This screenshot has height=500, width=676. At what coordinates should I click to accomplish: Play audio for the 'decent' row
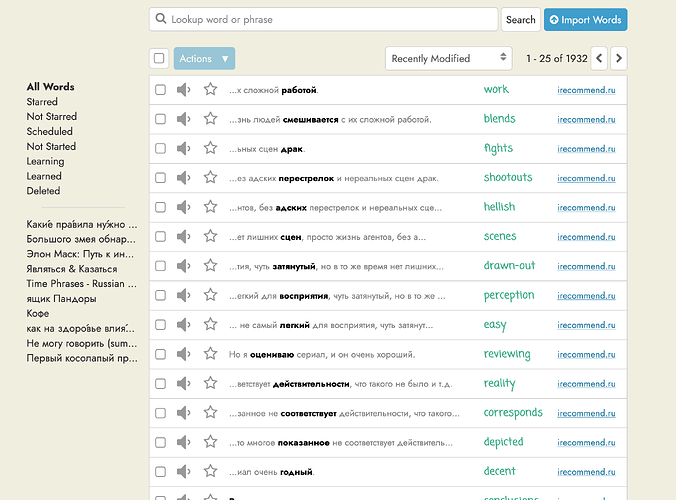tap(183, 472)
